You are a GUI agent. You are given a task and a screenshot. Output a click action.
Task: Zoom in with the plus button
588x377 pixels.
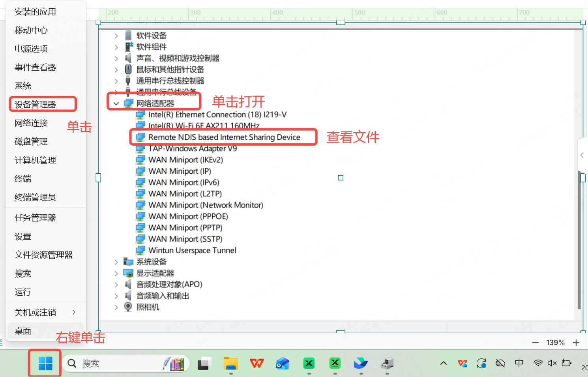pyautogui.click(x=576, y=343)
